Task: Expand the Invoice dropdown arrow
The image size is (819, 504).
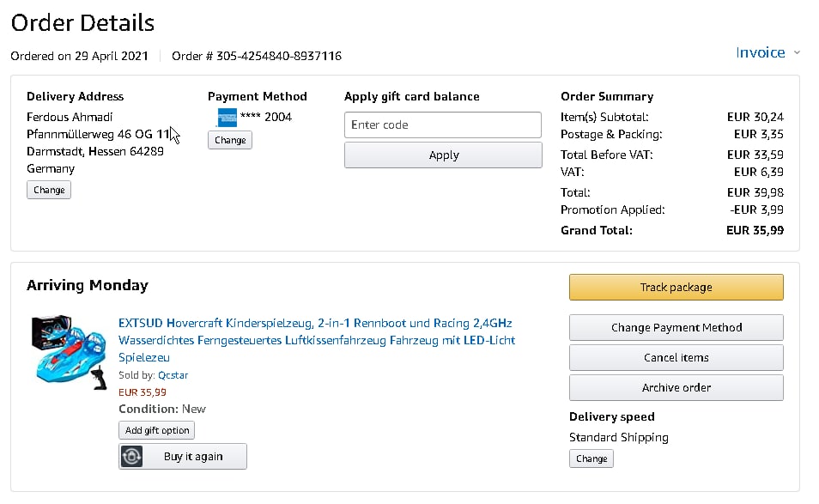Action: coord(797,53)
